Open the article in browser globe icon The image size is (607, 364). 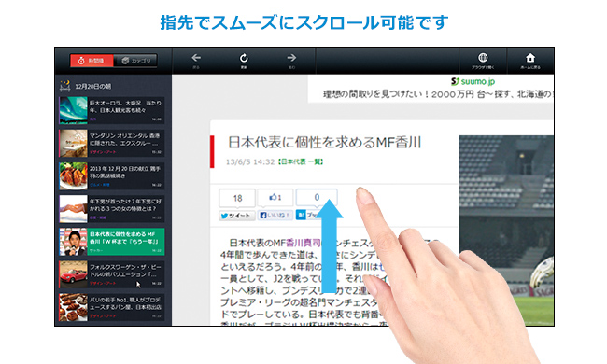click(x=483, y=61)
